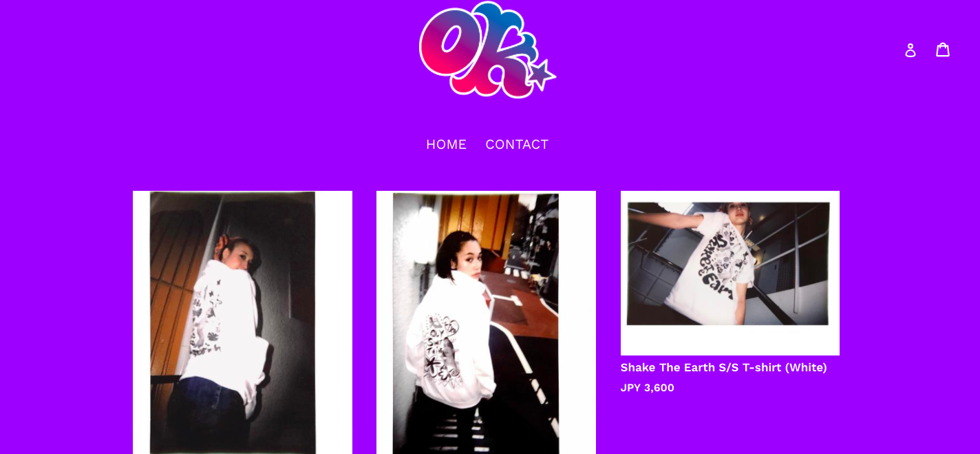This screenshot has height=454, width=980.
Task: Click the woman's face in middle photo
Action: [470, 265]
